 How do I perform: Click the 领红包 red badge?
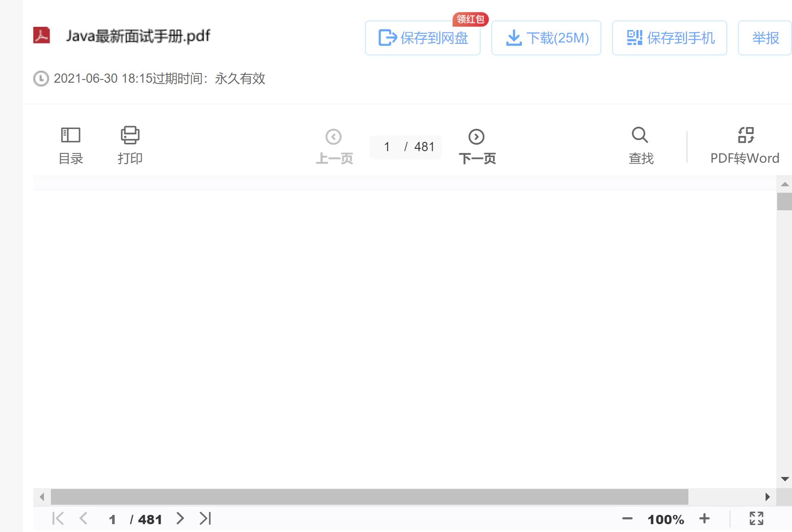tap(470, 19)
